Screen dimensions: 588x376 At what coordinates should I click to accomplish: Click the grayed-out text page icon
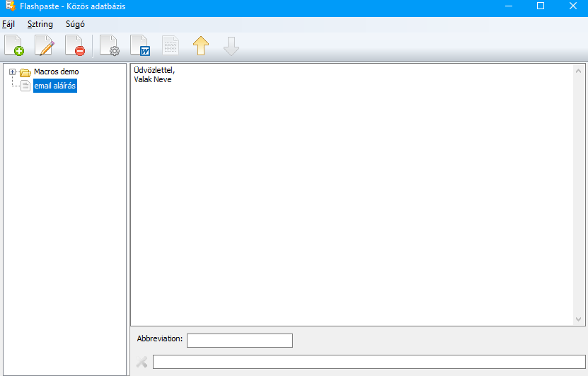[171, 46]
